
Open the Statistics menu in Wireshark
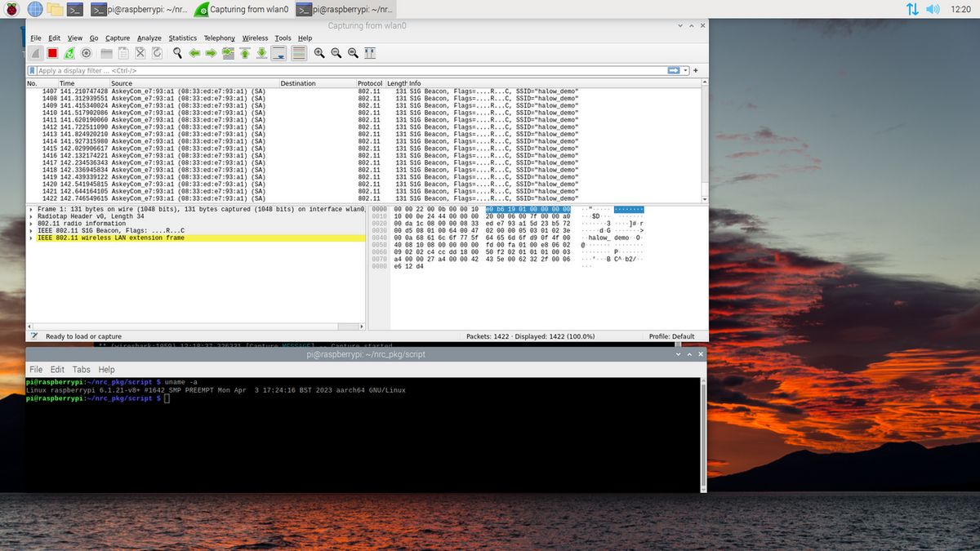tap(183, 38)
